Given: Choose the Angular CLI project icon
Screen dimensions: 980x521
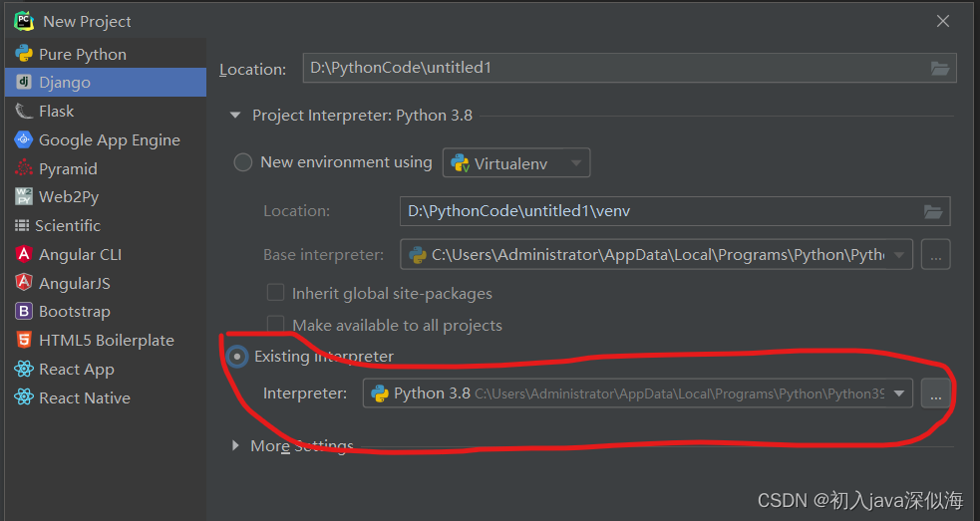Looking at the screenshot, I should click(24, 255).
